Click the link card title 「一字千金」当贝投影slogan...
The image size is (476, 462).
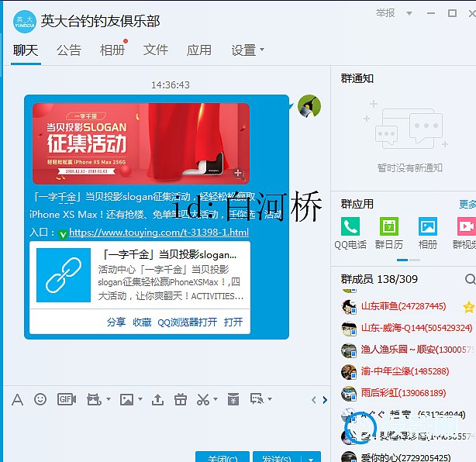click(x=169, y=255)
